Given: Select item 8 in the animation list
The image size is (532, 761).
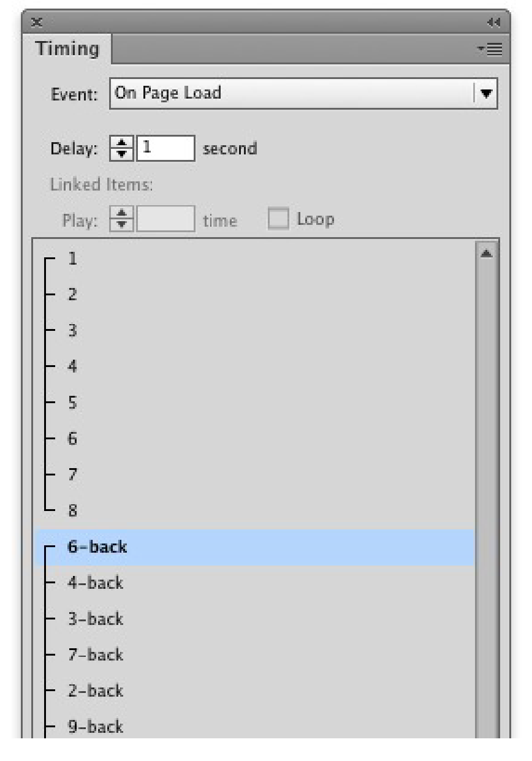Looking at the screenshot, I should [x=72, y=511].
